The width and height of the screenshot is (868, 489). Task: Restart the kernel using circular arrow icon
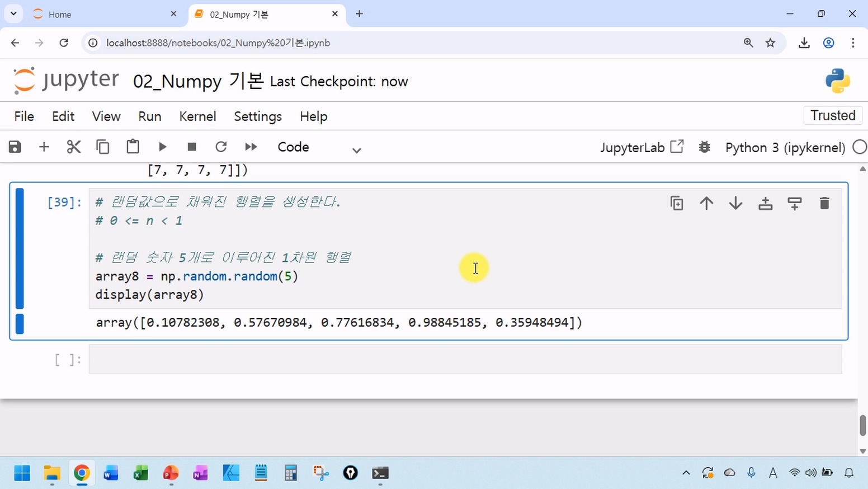pos(221,147)
